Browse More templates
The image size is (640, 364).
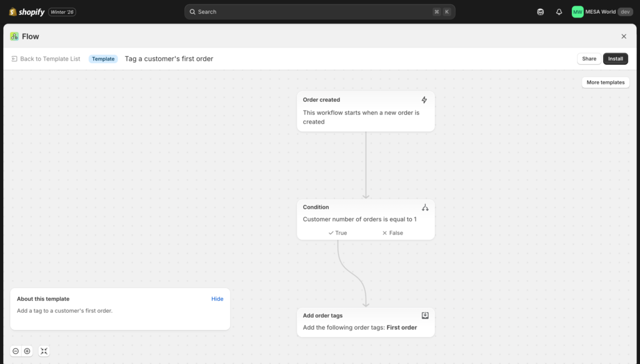coord(605,82)
